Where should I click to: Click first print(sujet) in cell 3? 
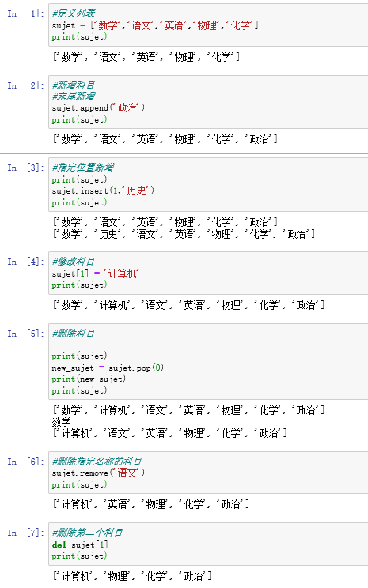pyautogui.click(x=79, y=179)
